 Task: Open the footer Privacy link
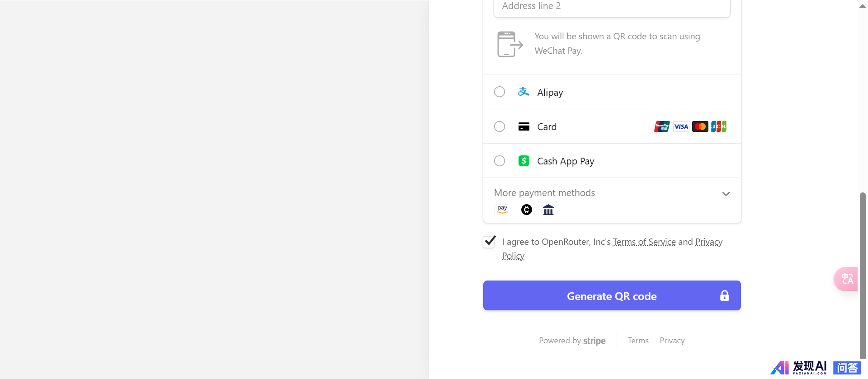672,341
